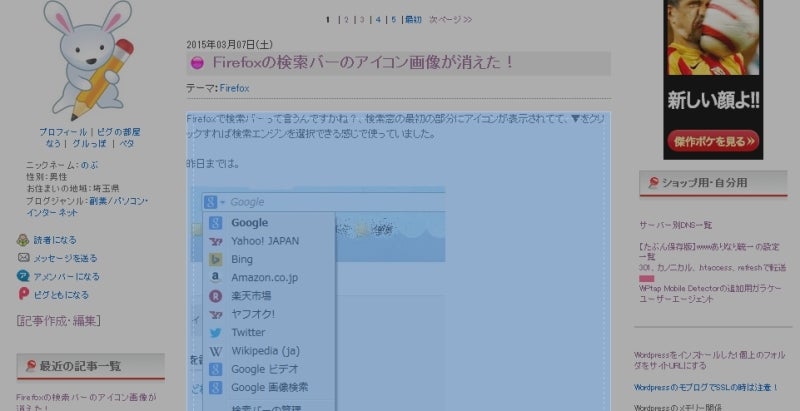Viewport: 800px width, 411px height.
Task: Click the 傑作ボケを見る red button
Action: [x=713, y=141]
